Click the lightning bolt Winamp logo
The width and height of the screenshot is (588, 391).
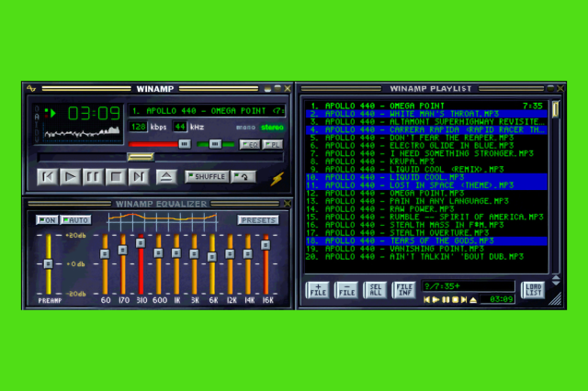pyautogui.click(x=277, y=177)
